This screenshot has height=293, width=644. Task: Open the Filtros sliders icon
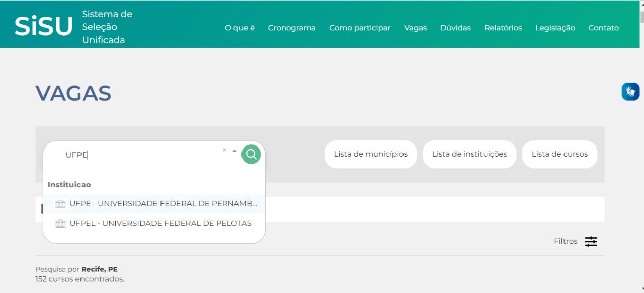[591, 241]
